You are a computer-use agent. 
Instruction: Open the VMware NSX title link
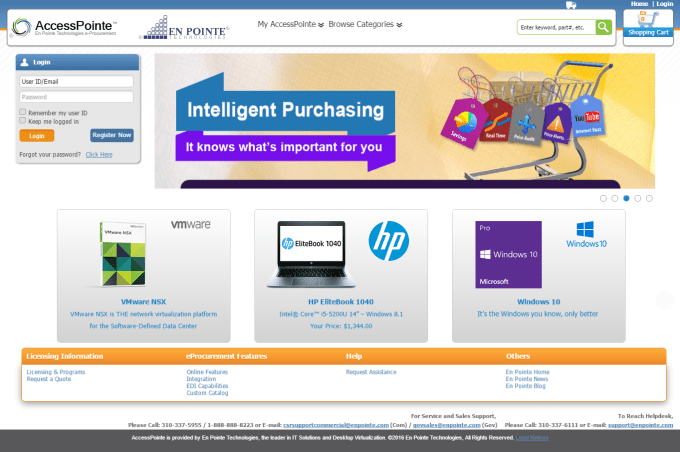coord(144,302)
